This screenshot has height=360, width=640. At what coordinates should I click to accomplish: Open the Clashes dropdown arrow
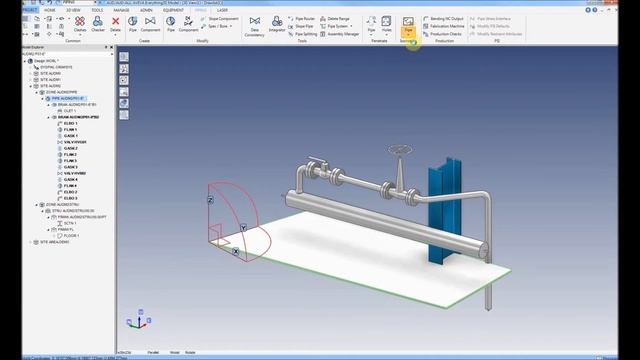(x=80, y=35)
